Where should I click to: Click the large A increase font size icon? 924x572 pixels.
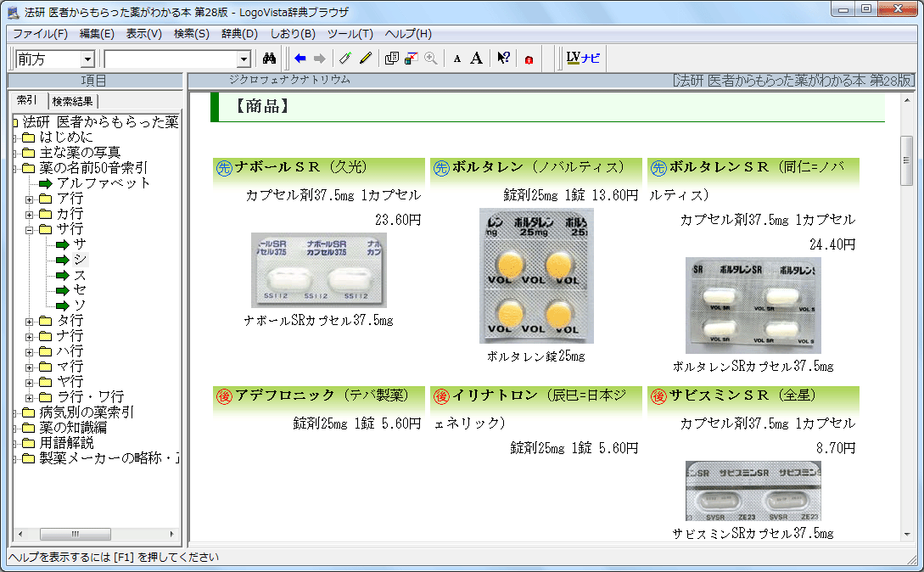pyautogui.click(x=476, y=59)
